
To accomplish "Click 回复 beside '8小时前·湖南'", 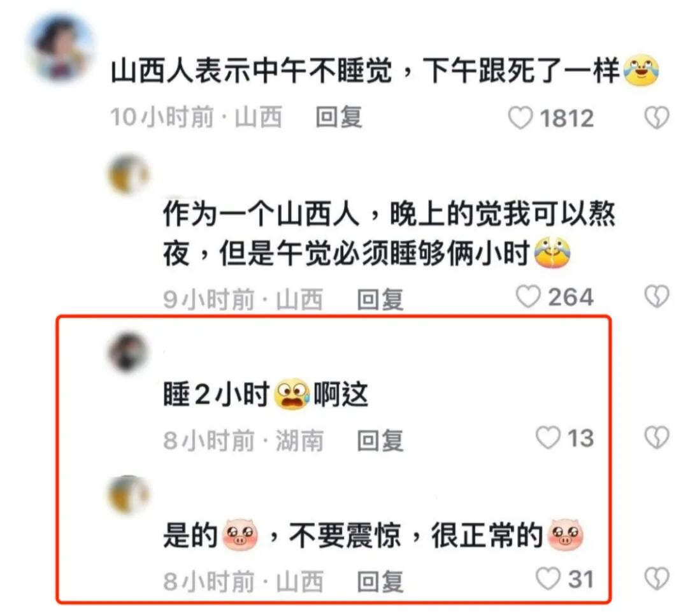I will tap(380, 440).
